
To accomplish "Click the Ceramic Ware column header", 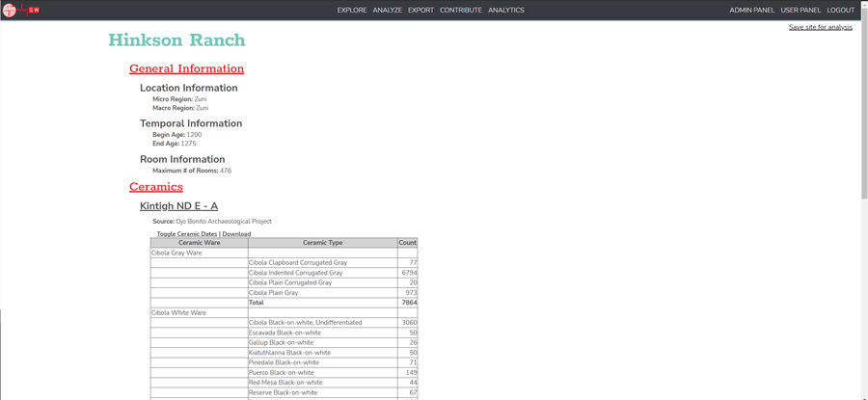I will [x=199, y=243].
